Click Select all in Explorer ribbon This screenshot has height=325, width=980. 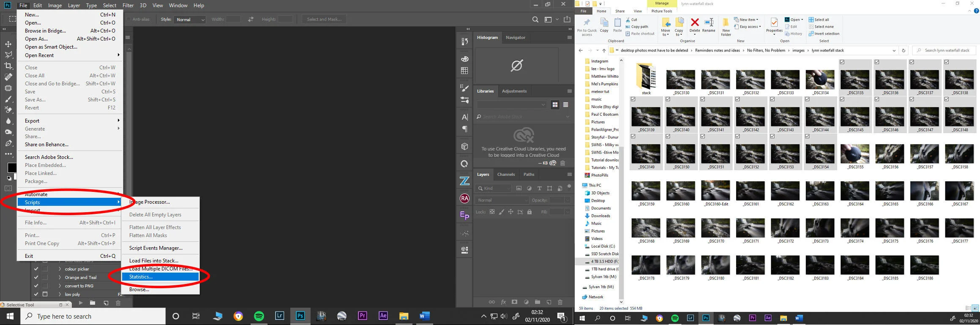tap(819, 19)
